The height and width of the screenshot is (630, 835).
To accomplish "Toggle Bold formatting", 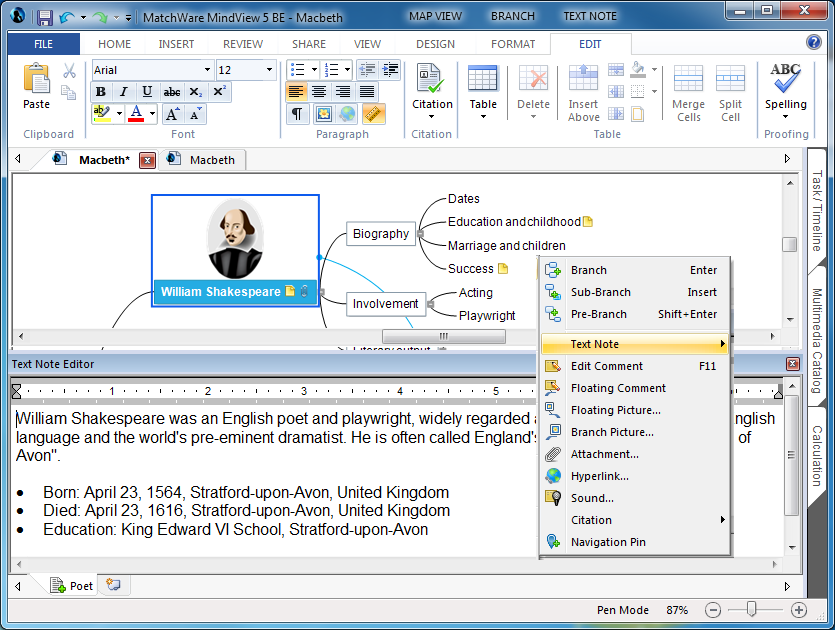I will 101,92.
